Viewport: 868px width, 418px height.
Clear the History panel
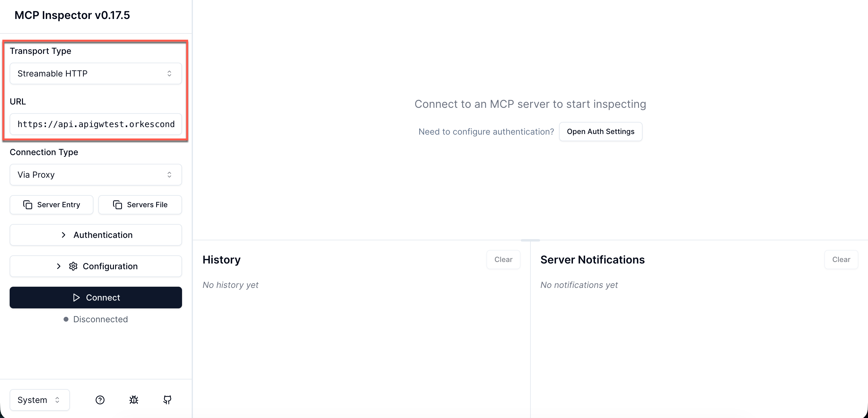[x=503, y=259]
